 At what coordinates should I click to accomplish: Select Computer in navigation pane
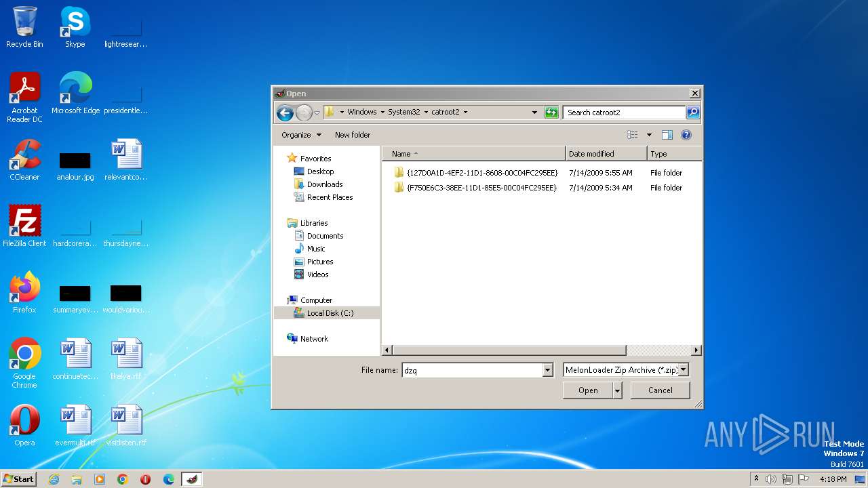pyautogui.click(x=316, y=300)
